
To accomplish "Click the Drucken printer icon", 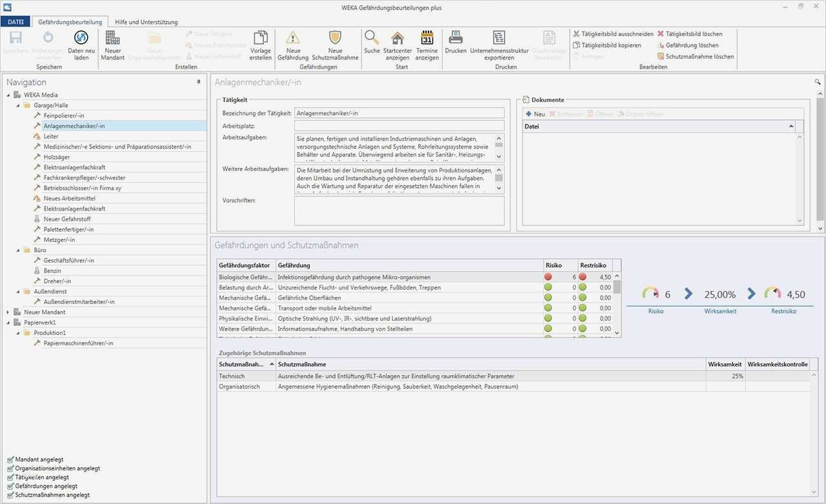I will pos(456,38).
